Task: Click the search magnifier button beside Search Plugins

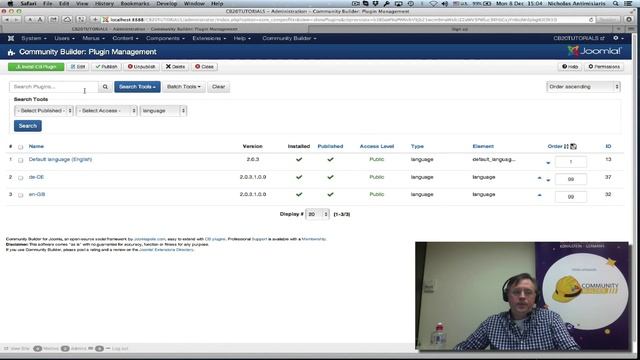Action: (105, 87)
